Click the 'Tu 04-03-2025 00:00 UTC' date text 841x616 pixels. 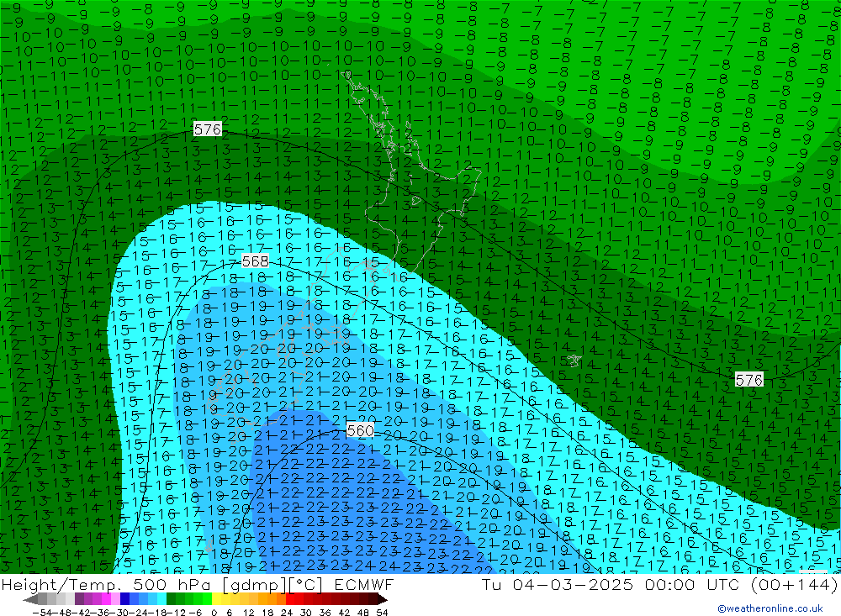pos(611,584)
